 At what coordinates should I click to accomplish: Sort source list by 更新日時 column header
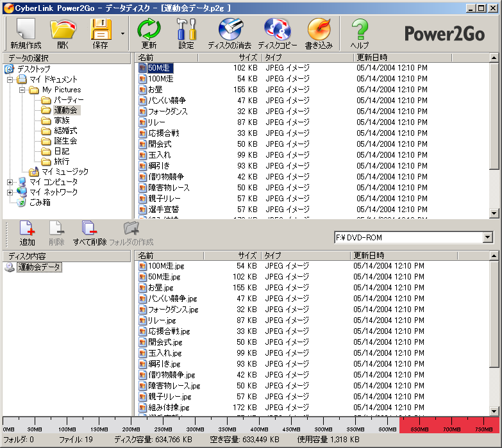point(403,58)
